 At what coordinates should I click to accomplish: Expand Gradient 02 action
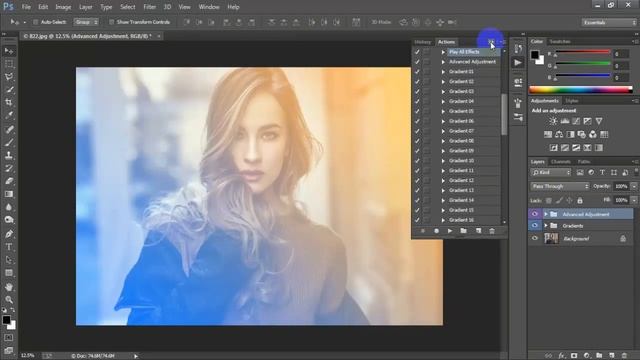point(443,82)
